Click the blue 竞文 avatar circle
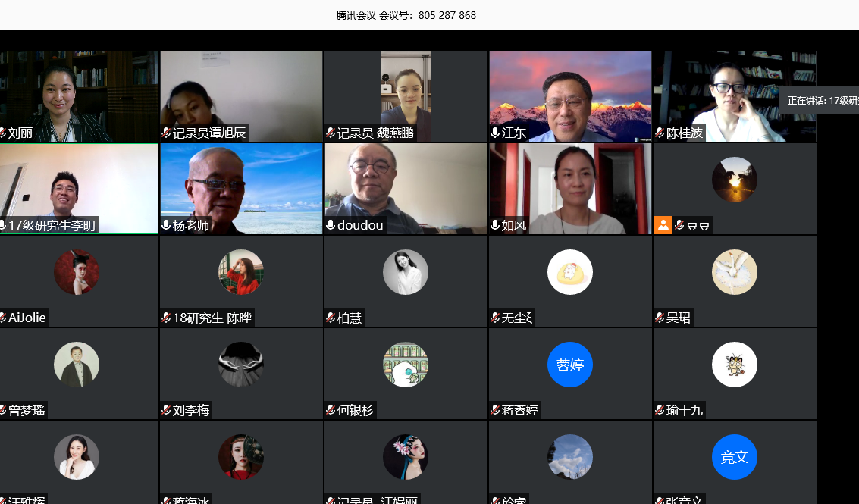This screenshot has height=504, width=859. coord(735,457)
